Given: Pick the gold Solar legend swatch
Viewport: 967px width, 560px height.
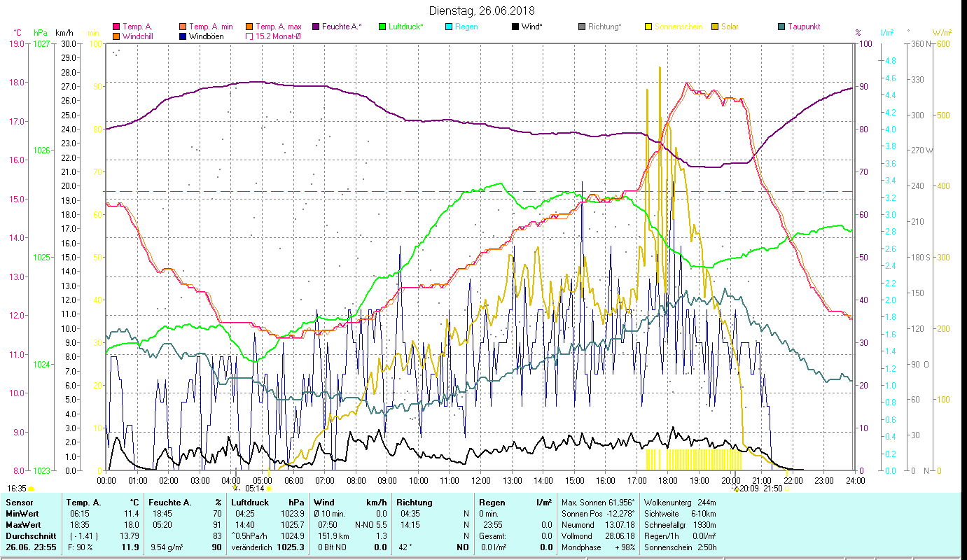Looking at the screenshot, I should click(714, 27).
